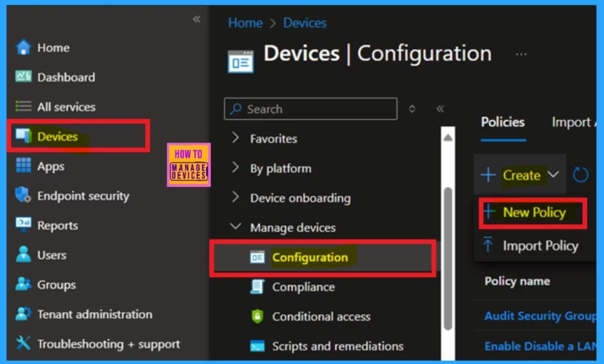This screenshot has height=364, width=604.
Task: Open the ellipsis more options menu
Action: click(521, 54)
